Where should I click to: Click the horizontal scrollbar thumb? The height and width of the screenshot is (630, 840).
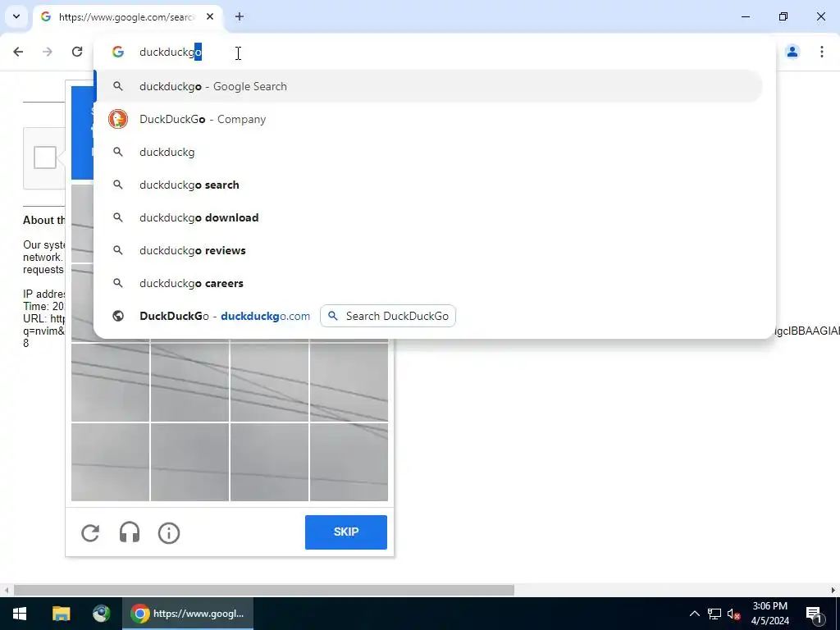tap(263, 591)
